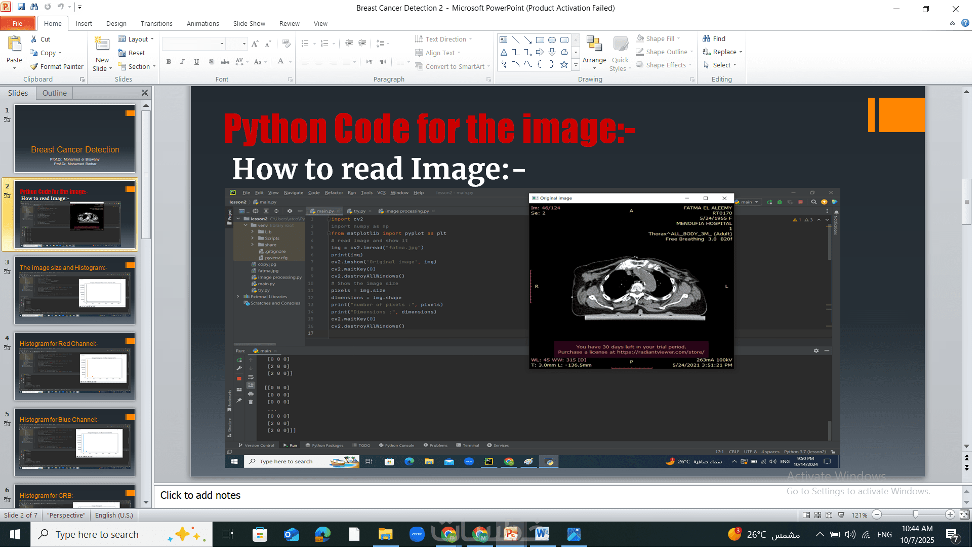This screenshot has height=553, width=980.
Task: Toggle Bold formatting button
Action: 169,62
